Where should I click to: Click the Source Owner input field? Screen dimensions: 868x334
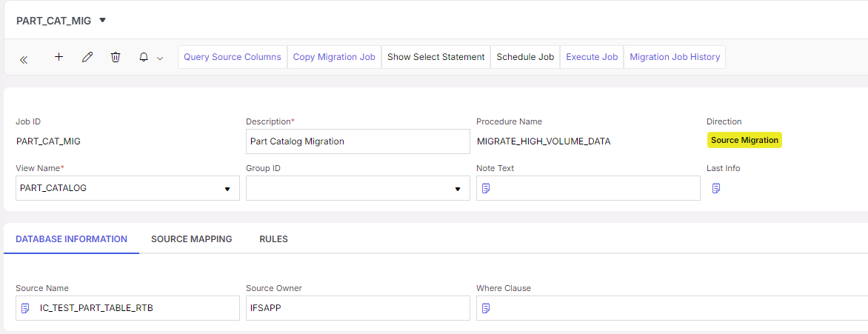358,308
